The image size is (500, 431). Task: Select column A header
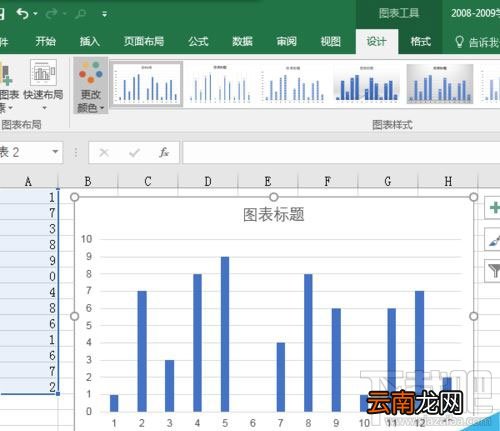point(29,182)
